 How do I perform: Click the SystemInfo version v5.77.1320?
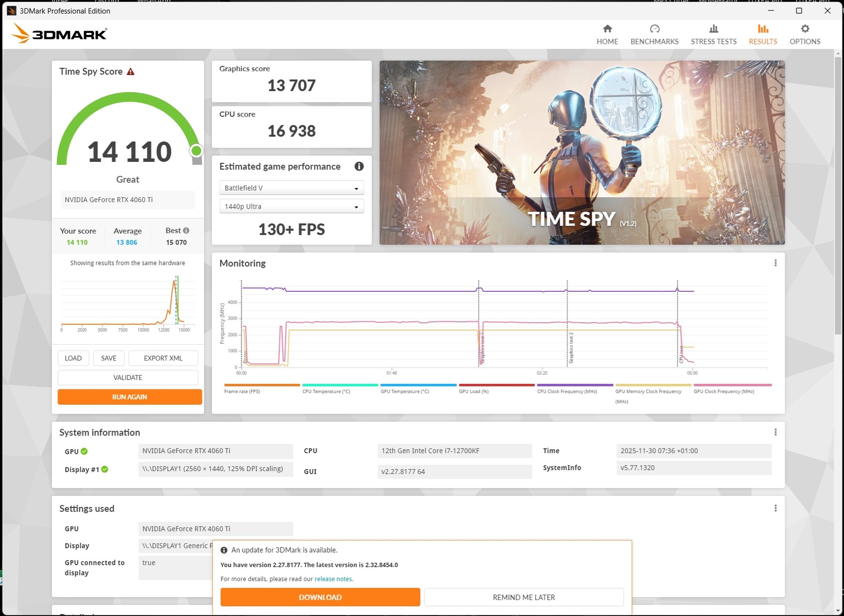(x=694, y=468)
